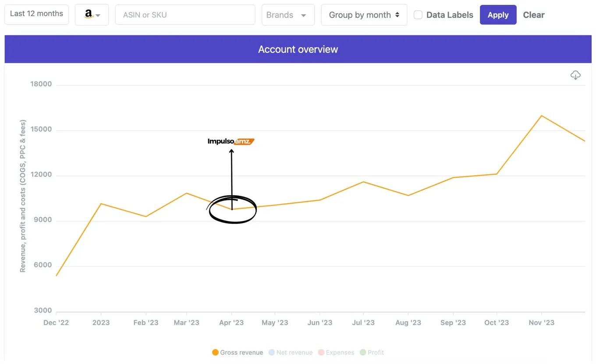Click the 18000 y-axis value
This screenshot has width=596, height=364.
coord(41,84)
